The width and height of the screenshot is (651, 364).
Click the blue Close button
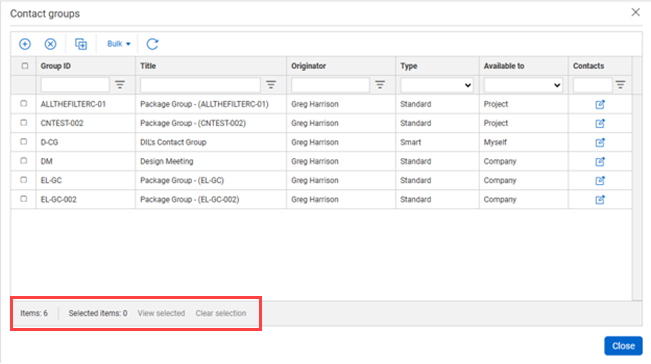(x=623, y=346)
